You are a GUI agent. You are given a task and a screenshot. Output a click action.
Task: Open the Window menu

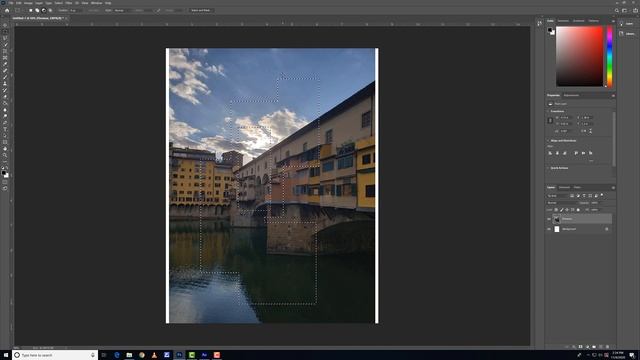96,3
